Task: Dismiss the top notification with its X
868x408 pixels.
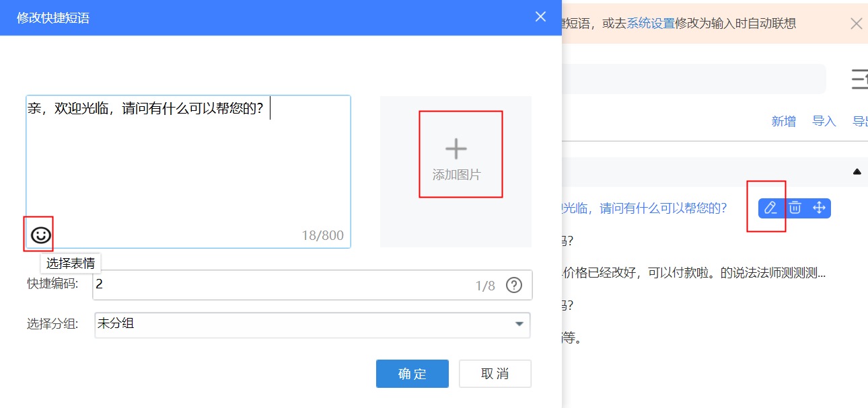Action: [x=857, y=23]
